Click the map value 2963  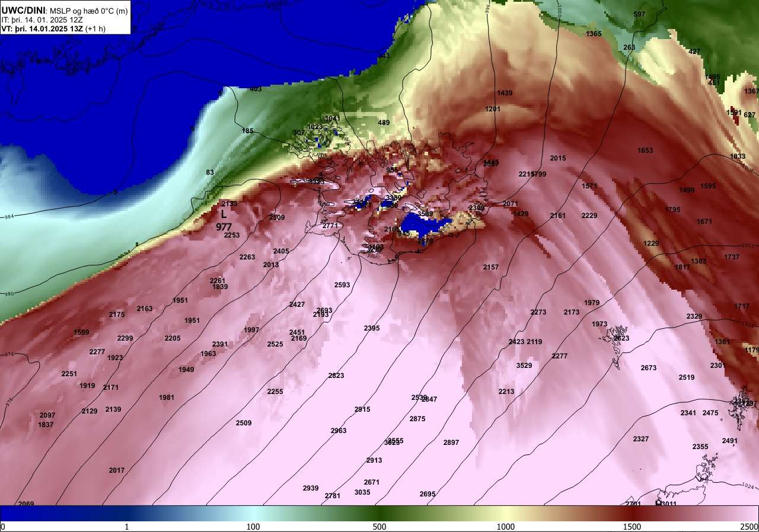[x=339, y=431]
